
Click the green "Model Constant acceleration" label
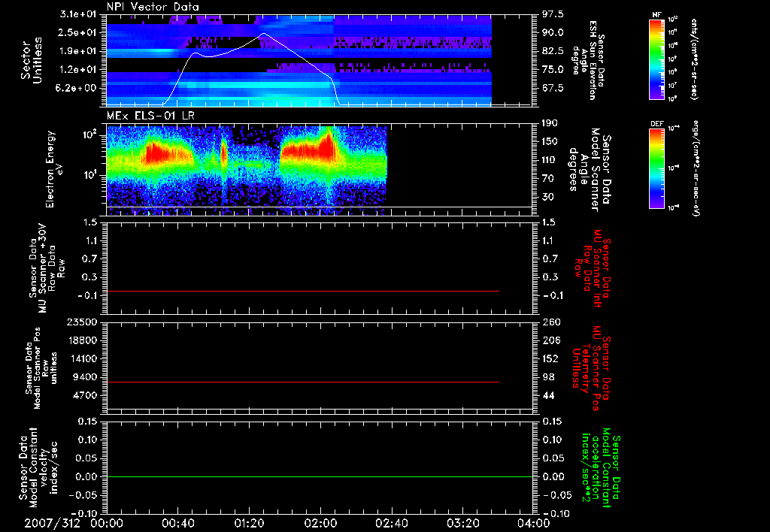point(600,468)
